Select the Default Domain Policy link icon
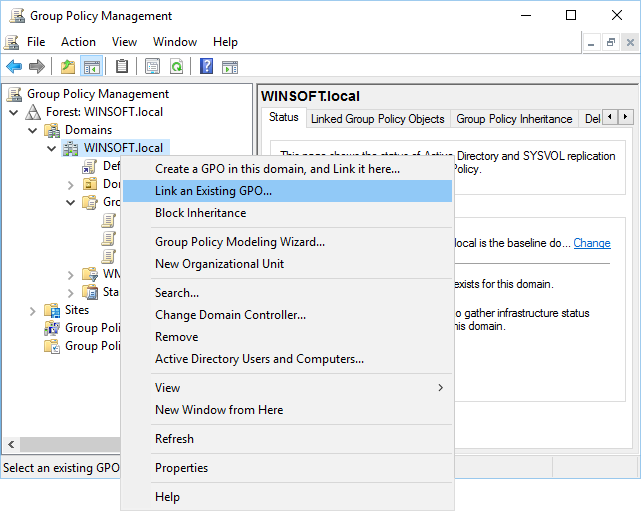641x511 pixels. tap(90, 166)
